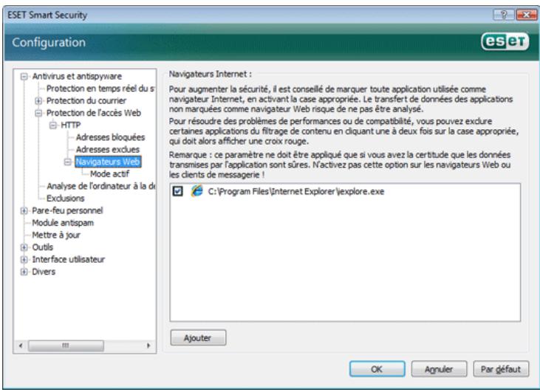Select Antivirus et antispyware in tree
This screenshot has width=540, height=392.
pyautogui.click(x=77, y=76)
